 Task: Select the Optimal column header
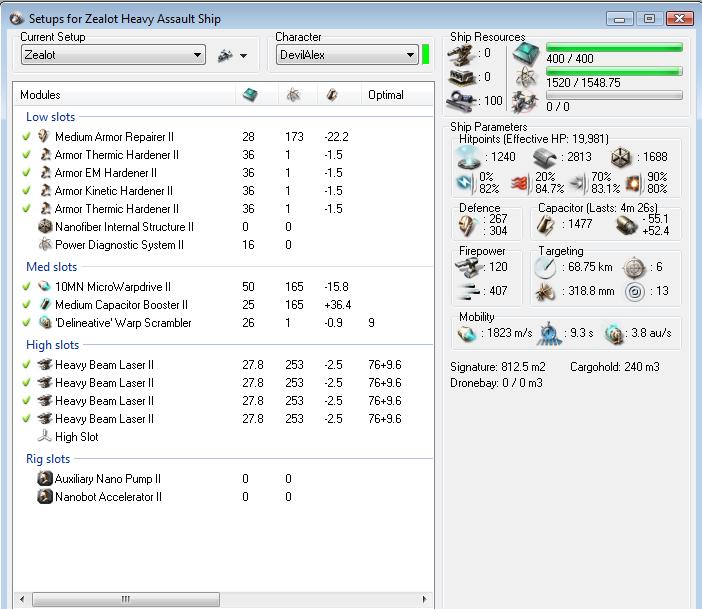tap(386, 95)
